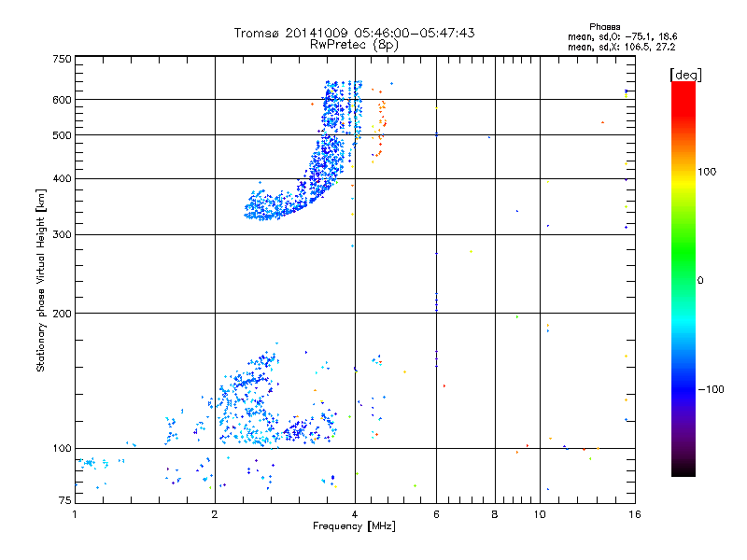Click the 'Frequency [MHz]' axis label
The height and width of the screenshot is (560, 747).
354,526
